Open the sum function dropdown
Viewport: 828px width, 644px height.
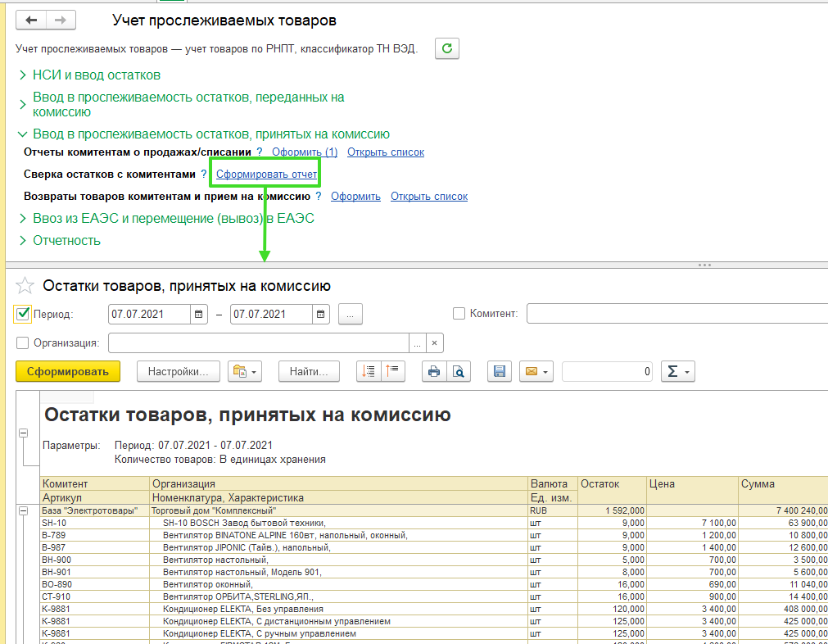(x=677, y=372)
